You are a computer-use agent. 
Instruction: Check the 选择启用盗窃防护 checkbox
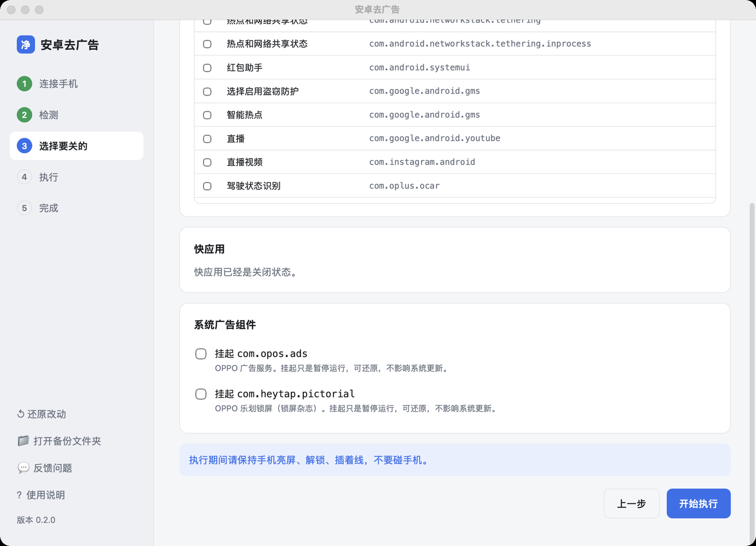(207, 91)
